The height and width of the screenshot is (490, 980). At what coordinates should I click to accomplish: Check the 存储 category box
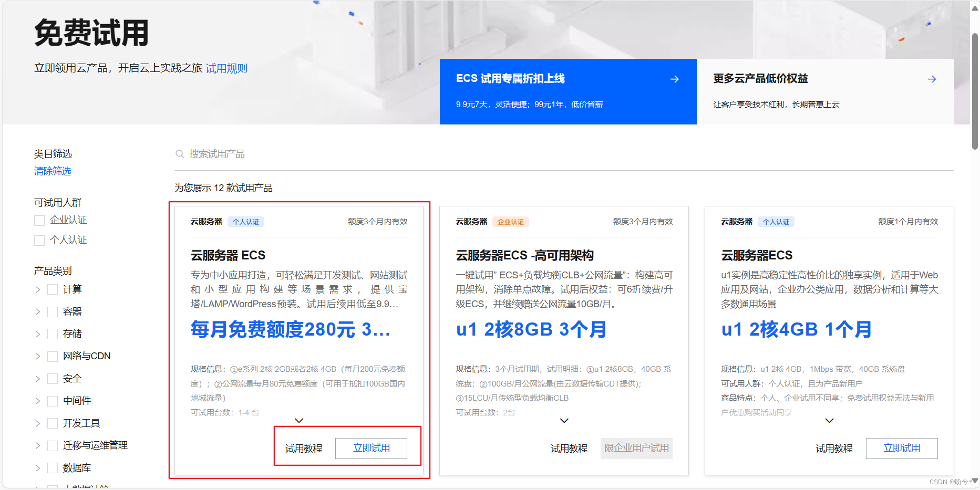(x=53, y=334)
